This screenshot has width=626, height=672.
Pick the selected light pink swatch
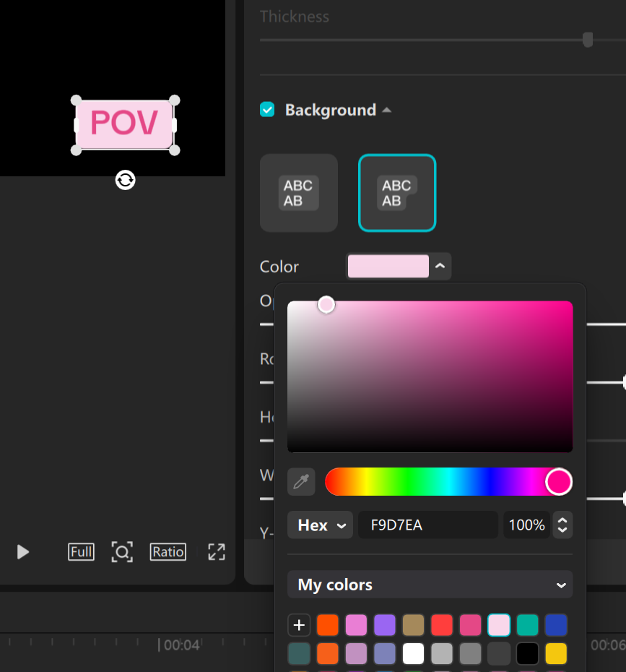[x=499, y=625]
